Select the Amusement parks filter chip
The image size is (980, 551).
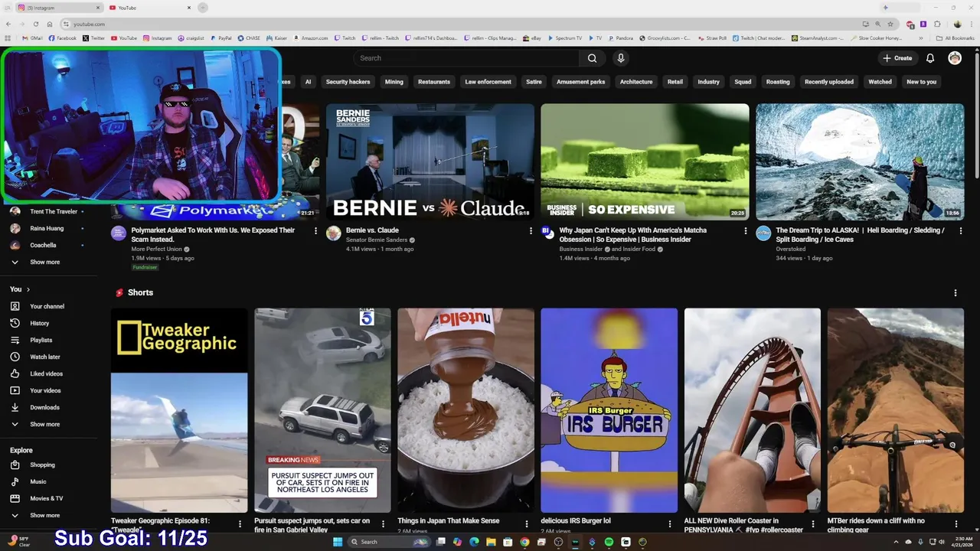click(580, 82)
